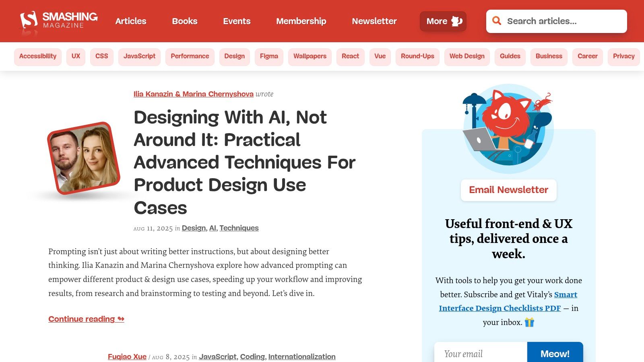This screenshot has height=362, width=644.
Task: Open the Coding tag link
Action: point(252,357)
